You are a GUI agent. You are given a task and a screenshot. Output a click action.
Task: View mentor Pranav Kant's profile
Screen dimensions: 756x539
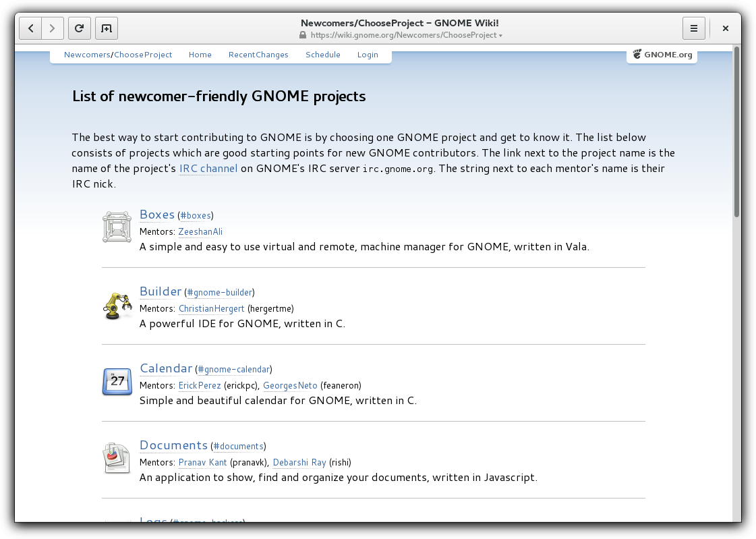coord(202,462)
